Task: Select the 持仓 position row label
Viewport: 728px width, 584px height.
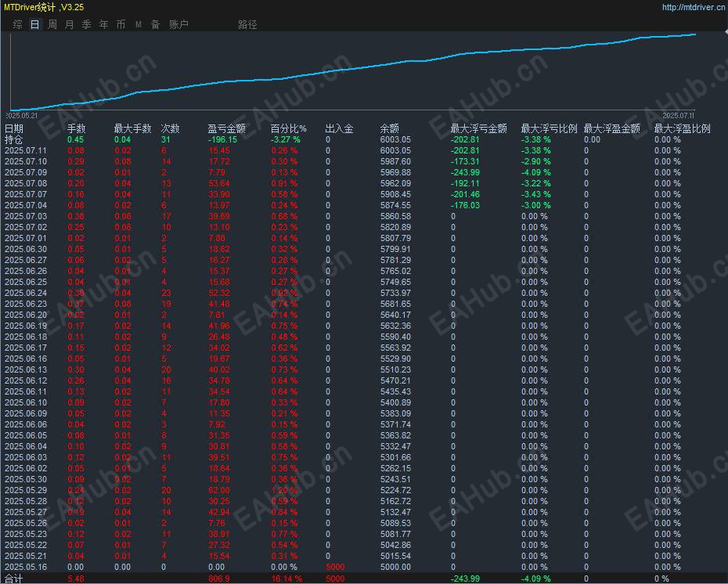Action: pos(13,139)
